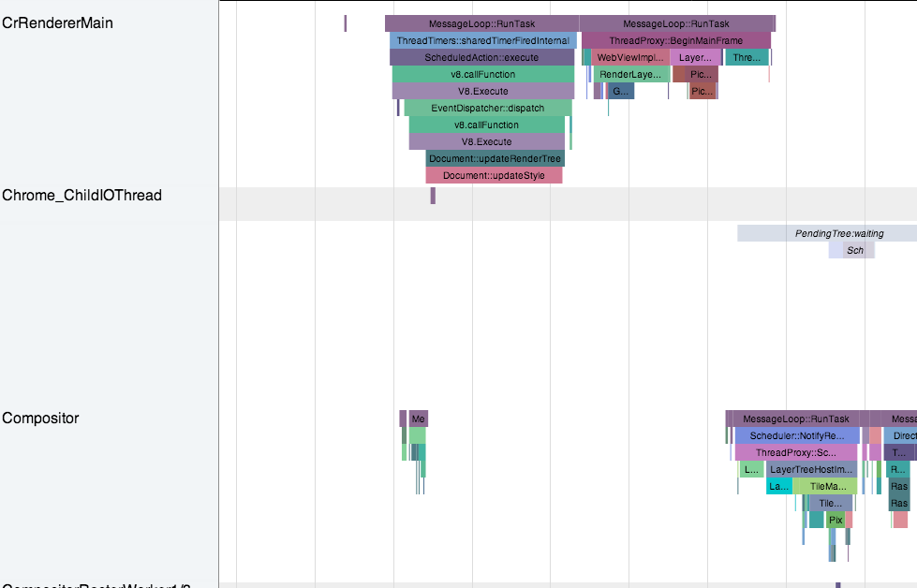
Task: Select the TileMa... slice
Action: [824, 487]
